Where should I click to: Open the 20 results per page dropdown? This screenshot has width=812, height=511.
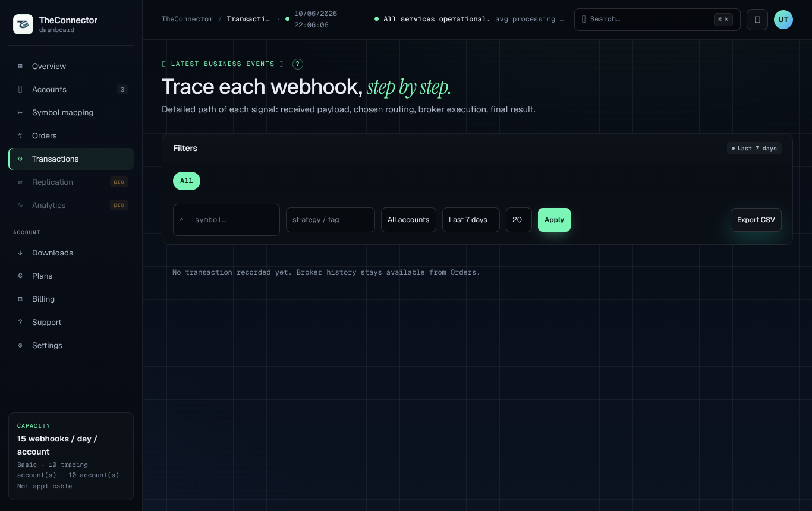(x=518, y=220)
